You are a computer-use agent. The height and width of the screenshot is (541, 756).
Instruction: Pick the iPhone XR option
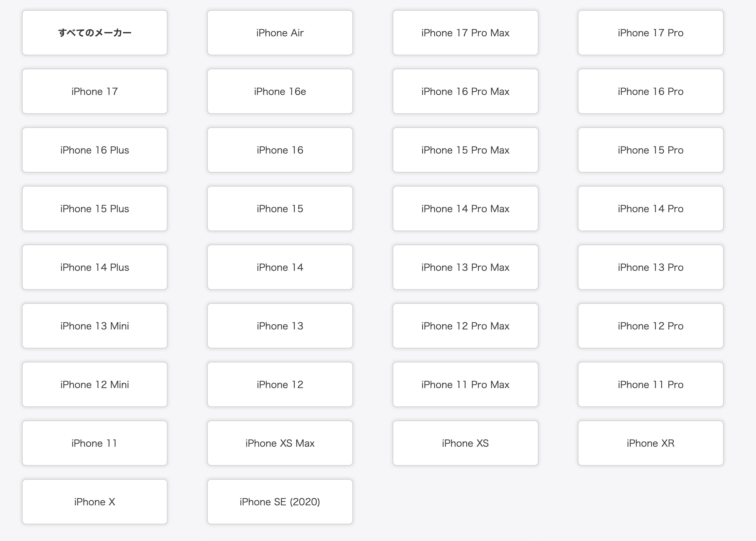click(650, 443)
